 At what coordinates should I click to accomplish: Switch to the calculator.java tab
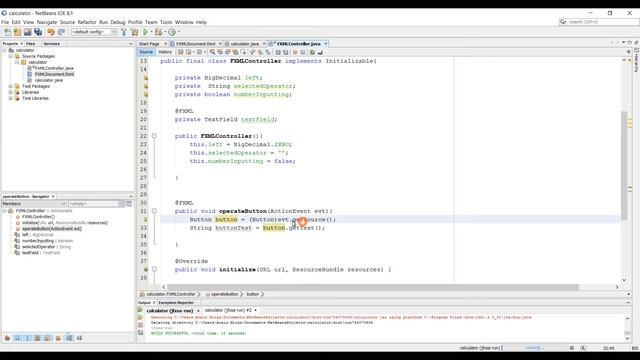coord(244,44)
